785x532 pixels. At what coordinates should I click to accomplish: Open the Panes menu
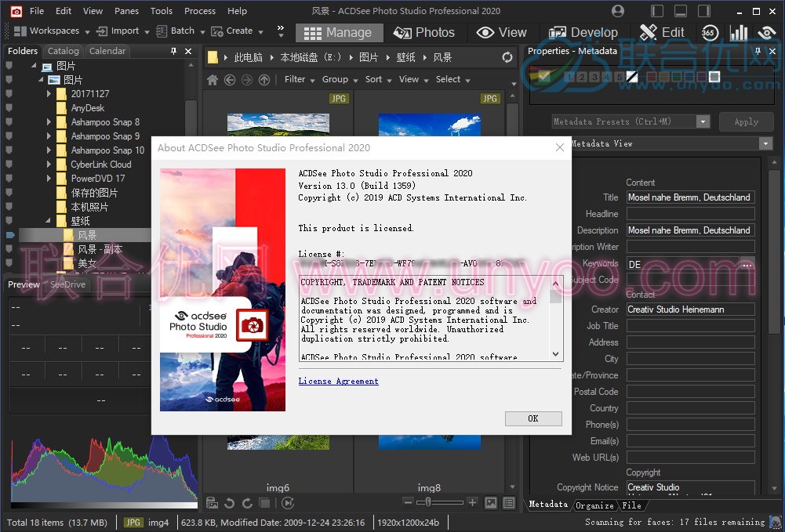coord(127,11)
